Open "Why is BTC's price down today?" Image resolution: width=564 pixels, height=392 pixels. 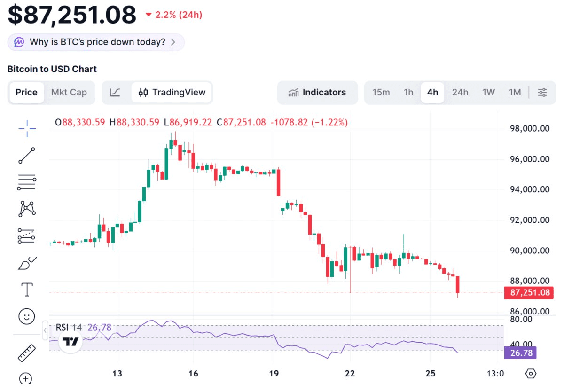click(96, 42)
